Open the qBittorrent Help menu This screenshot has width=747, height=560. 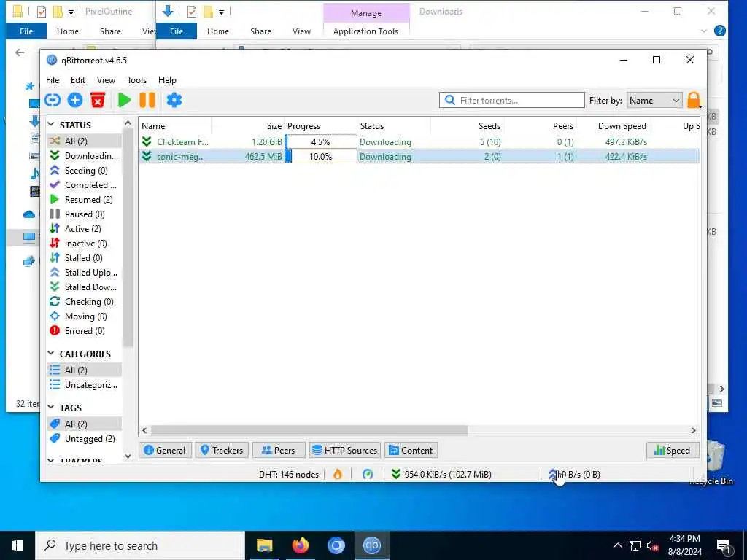167,80
